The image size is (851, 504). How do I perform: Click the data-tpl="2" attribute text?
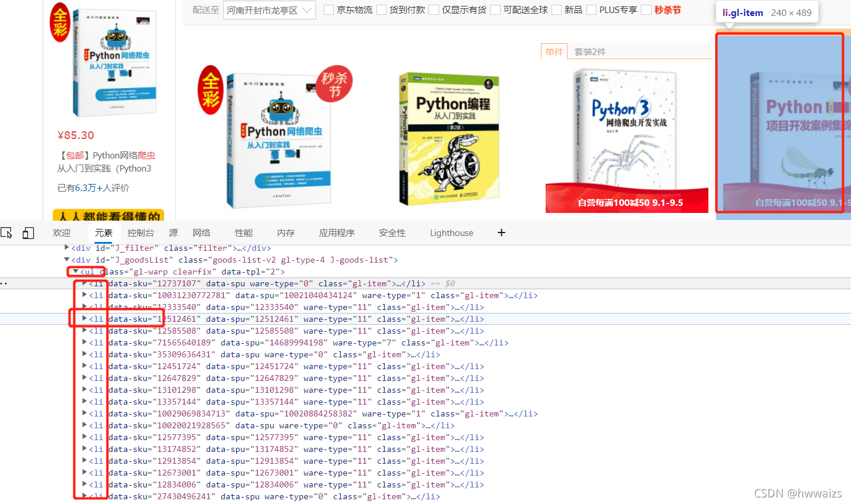coord(250,272)
